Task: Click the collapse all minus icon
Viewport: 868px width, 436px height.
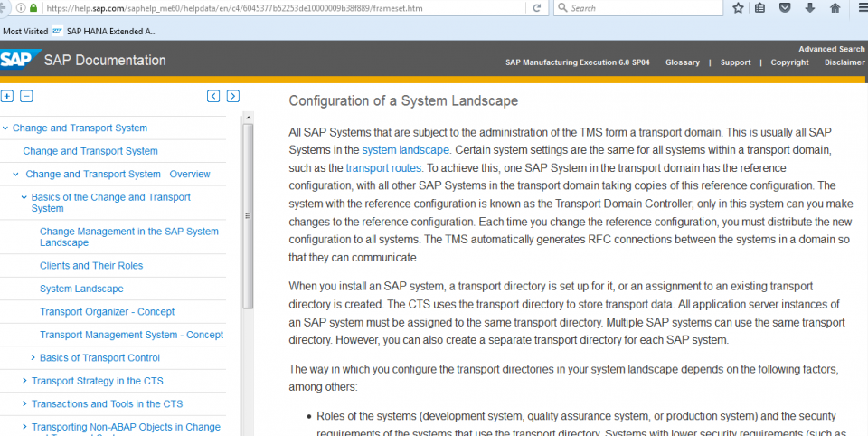Action: pyautogui.click(x=26, y=96)
